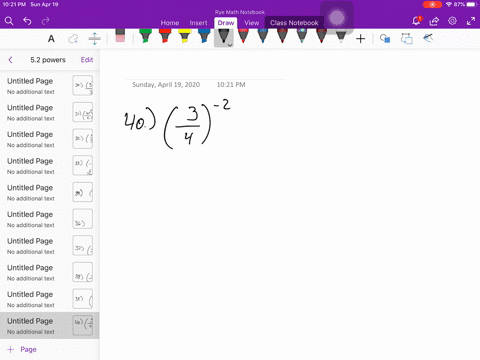The width and height of the screenshot is (480, 360).
Task: Select the highlighted black pen
Action: click(224, 37)
